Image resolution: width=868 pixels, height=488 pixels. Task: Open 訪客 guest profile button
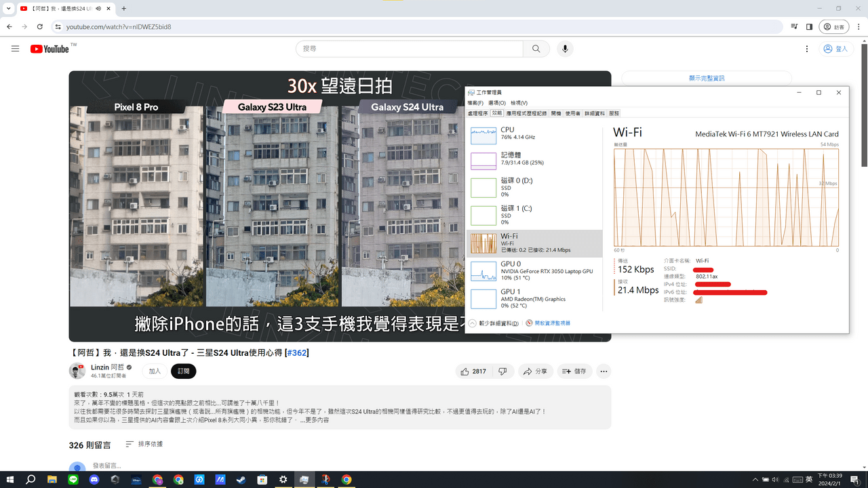[833, 27]
